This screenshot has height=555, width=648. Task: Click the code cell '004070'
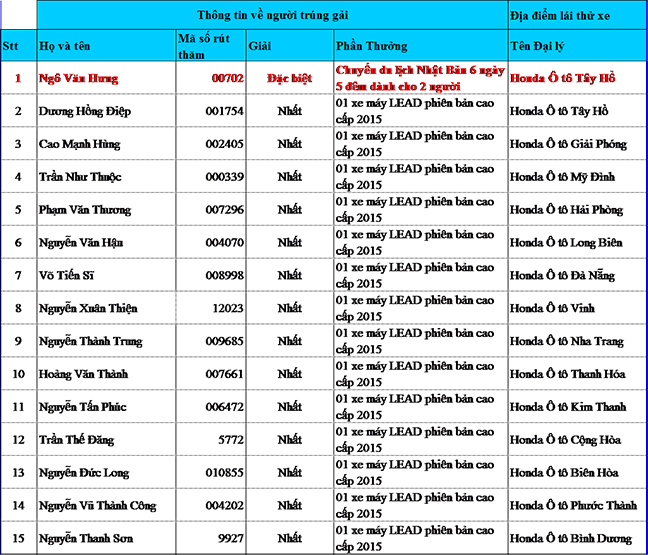click(211, 242)
